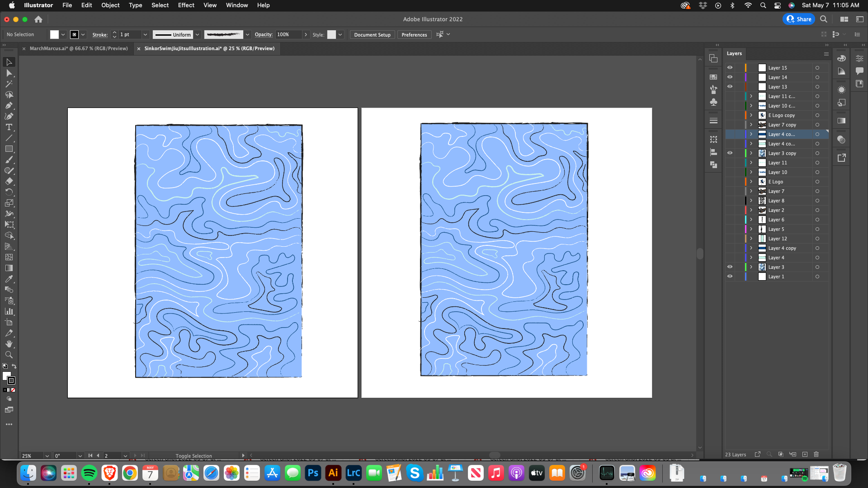Select the Type tool
868x488 pixels.
(9, 127)
